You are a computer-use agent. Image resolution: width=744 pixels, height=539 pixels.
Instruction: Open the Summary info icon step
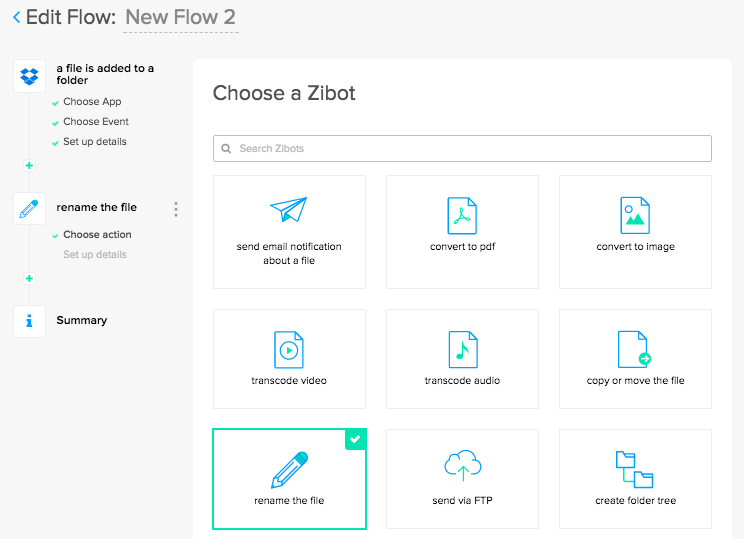click(x=29, y=321)
